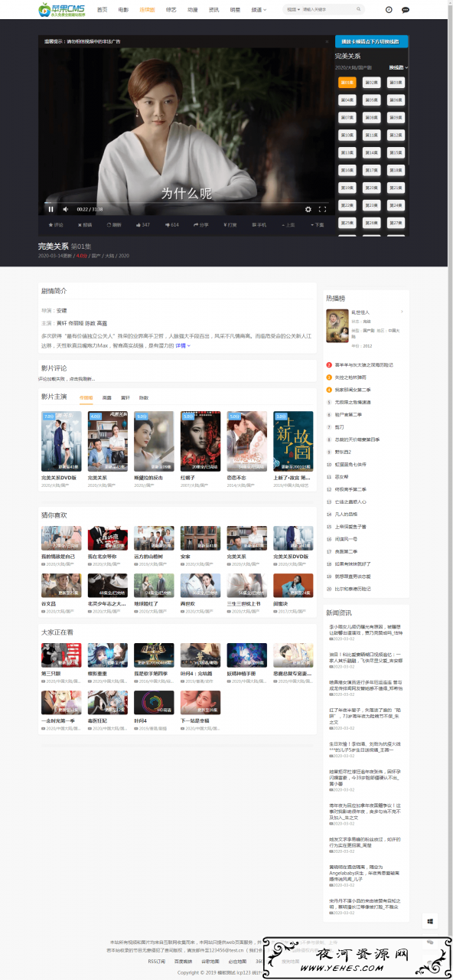Viewport: 453px width, 980px height.
Task: Expand the 详情 plot details link
Action: coord(183,345)
